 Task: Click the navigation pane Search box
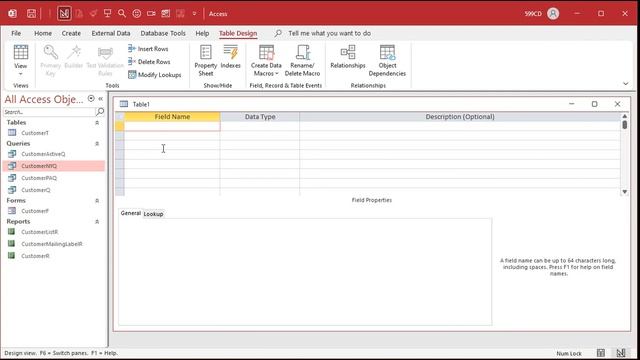[49, 112]
